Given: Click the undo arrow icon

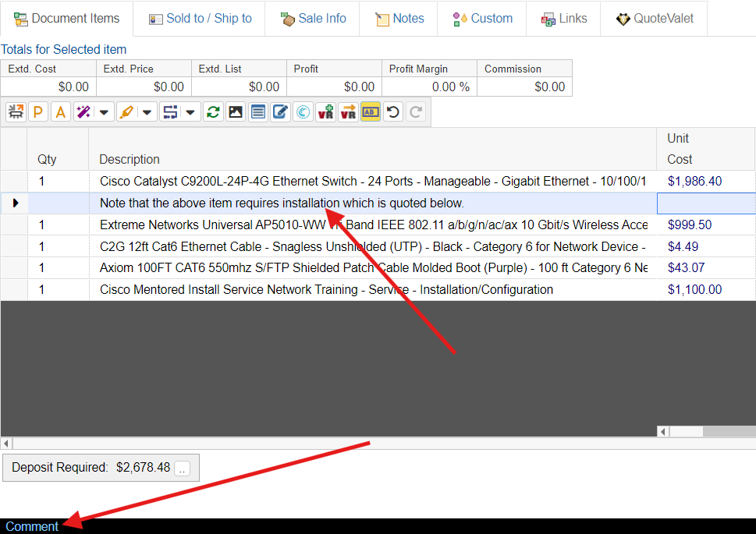Looking at the screenshot, I should (393, 112).
